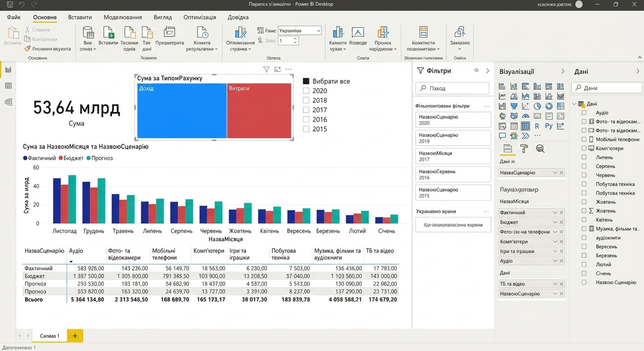
Task: Click the Undo arrow in title bar
Action: pos(21,5)
